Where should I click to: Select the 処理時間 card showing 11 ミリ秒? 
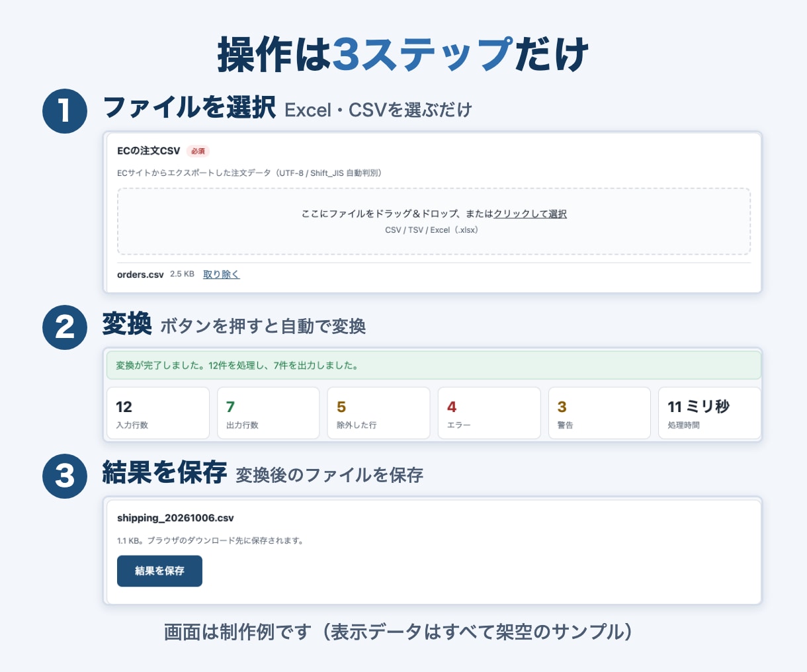point(710,413)
